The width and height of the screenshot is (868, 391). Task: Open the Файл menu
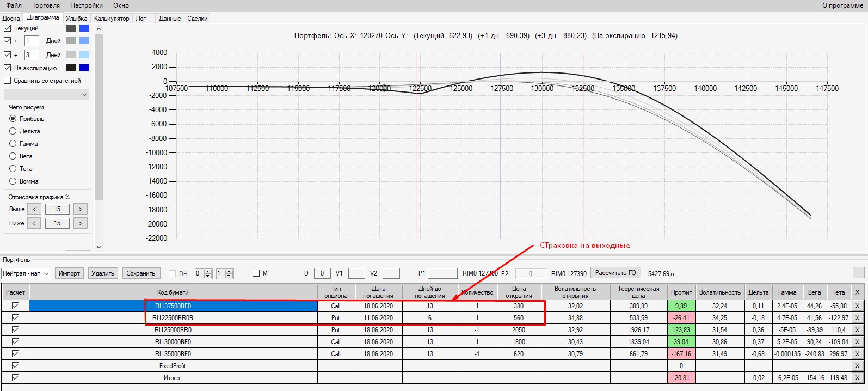click(x=14, y=5)
